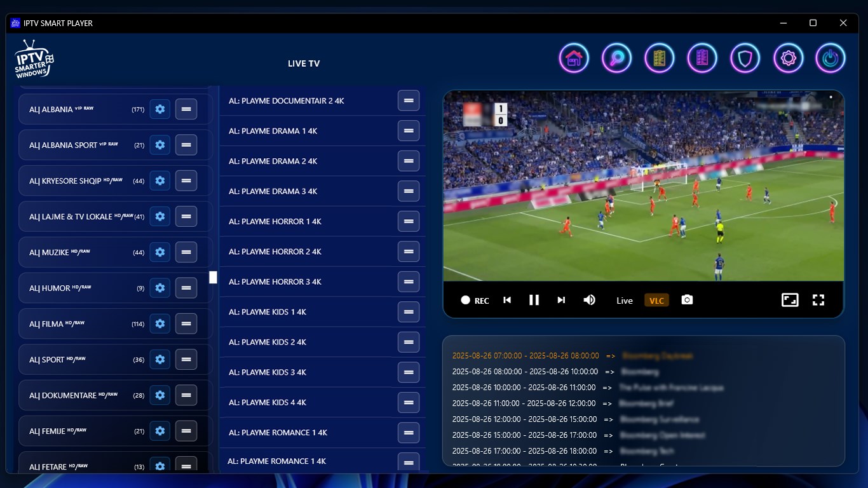Toggle fullscreen playback
Screen dimensions: 868x488
pos(818,299)
